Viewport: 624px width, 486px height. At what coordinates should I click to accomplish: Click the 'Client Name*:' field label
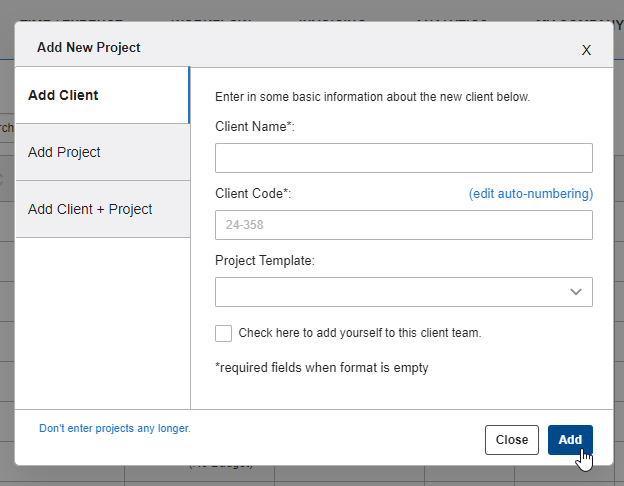[x=255, y=126]
